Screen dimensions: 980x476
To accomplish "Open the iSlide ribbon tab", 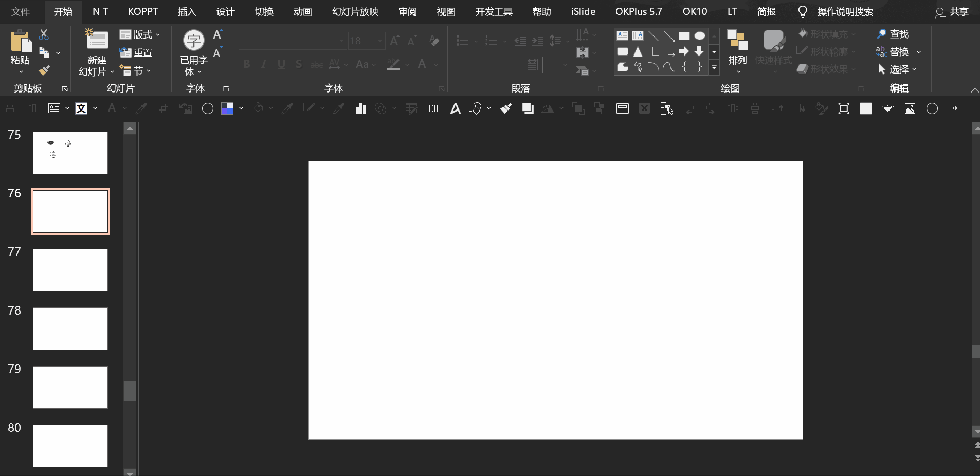I will [x=583, y=11].
